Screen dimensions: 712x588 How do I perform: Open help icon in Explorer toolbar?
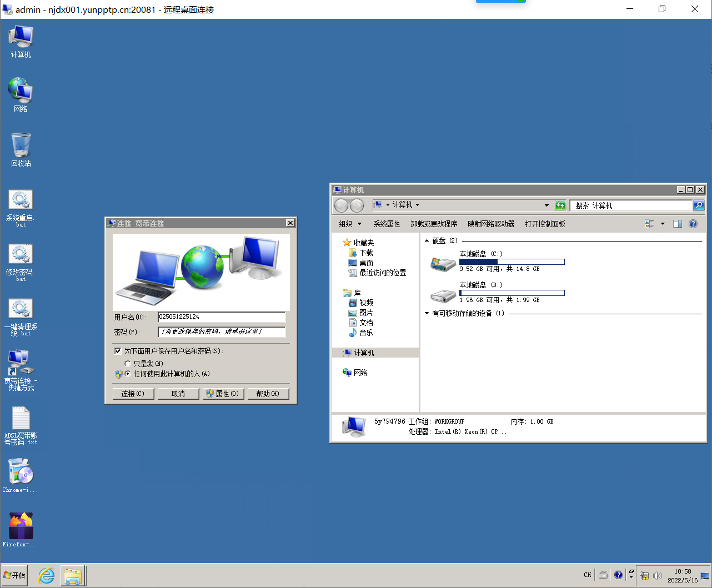(x=693, y=224)
